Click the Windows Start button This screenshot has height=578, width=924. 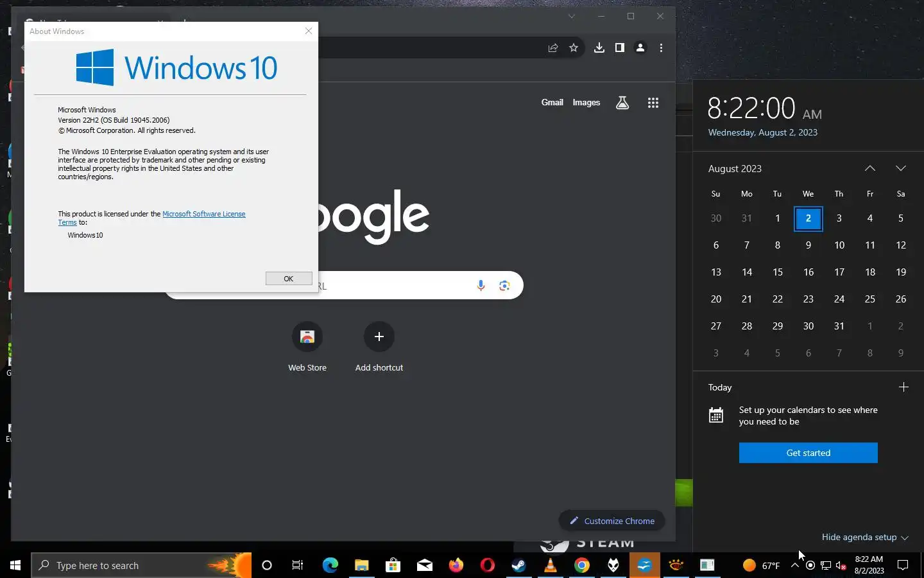[15, 565]
